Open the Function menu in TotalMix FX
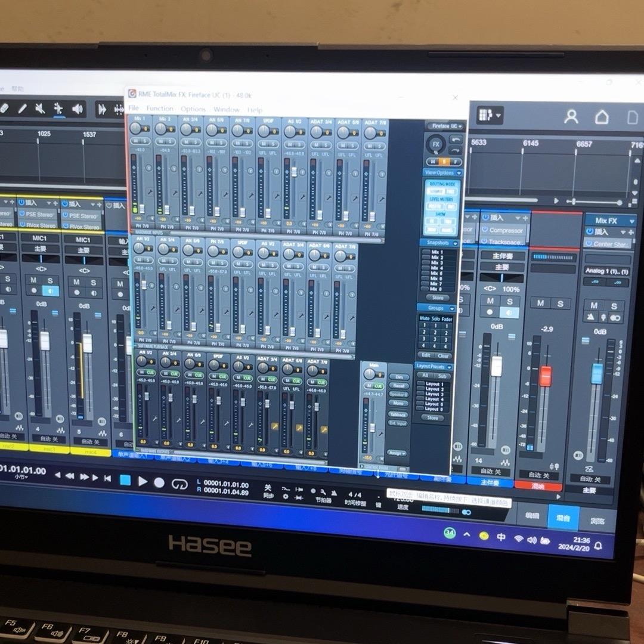The height and width of the screenshot is (644, 644). pos(160,109)
